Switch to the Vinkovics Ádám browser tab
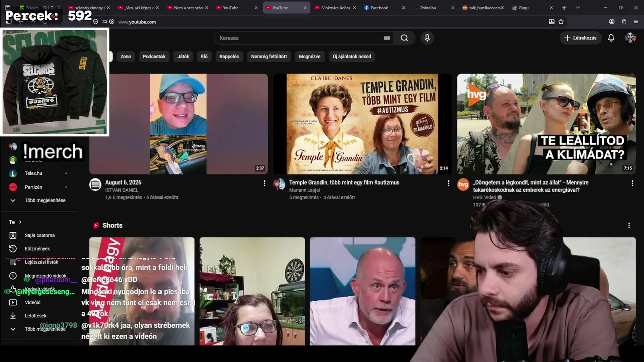 (334, 8)
